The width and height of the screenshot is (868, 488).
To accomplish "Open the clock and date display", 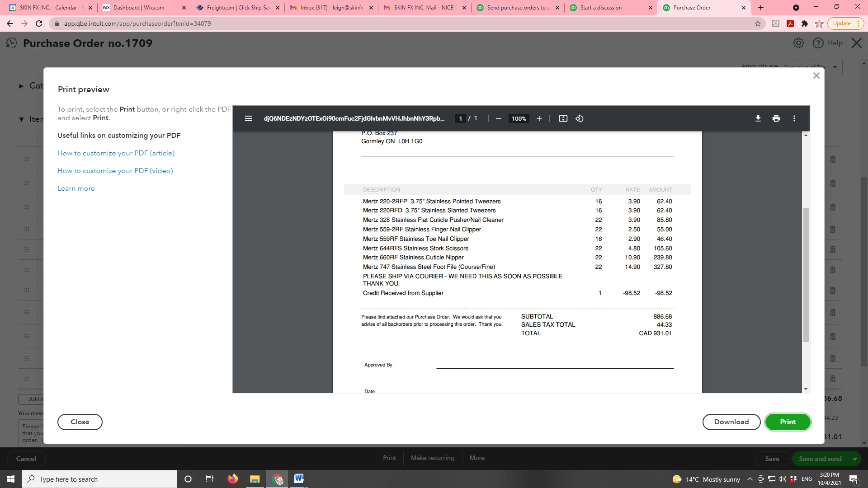I will pyautogui.click(x=829, y=479).
